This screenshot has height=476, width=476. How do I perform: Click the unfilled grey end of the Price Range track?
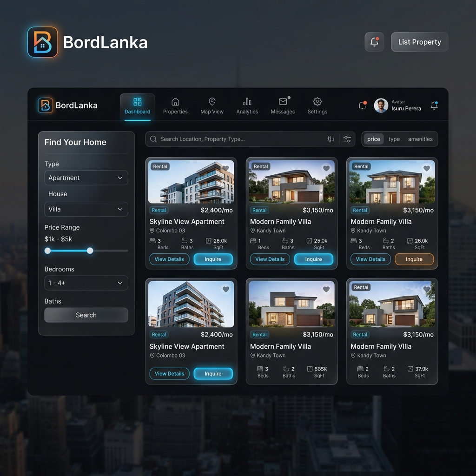pyautogui.click(x=111, y=251)
